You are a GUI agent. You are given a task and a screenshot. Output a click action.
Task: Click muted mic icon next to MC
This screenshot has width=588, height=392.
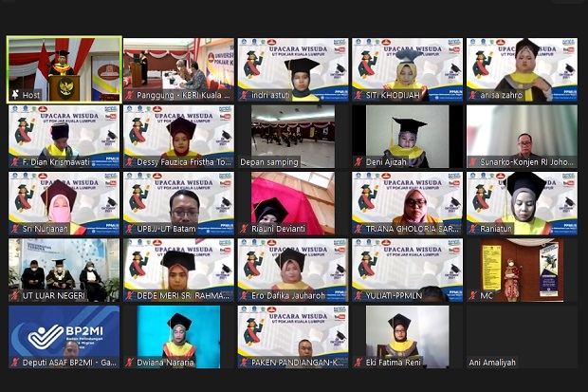click(473, 295)
